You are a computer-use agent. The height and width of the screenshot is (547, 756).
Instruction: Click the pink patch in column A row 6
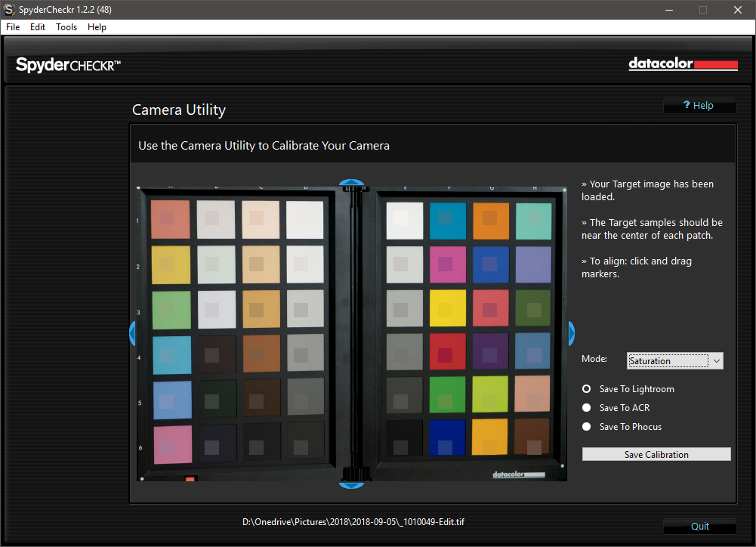(173, 445)
